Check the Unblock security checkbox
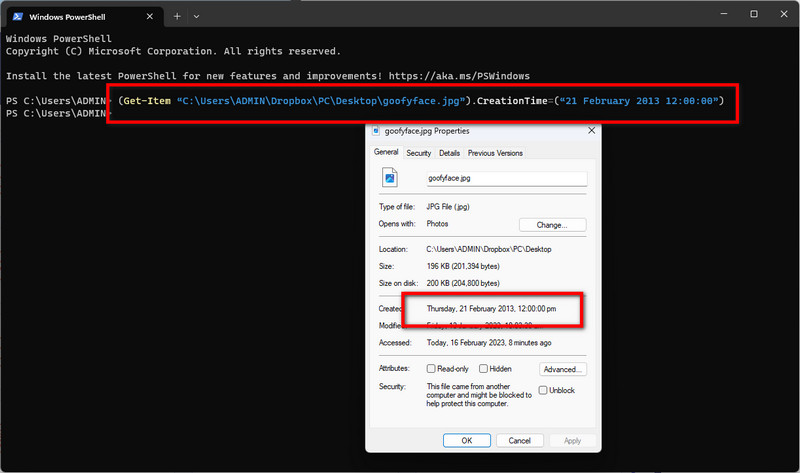This screenshot has width=800, height=473. (541, 391)
